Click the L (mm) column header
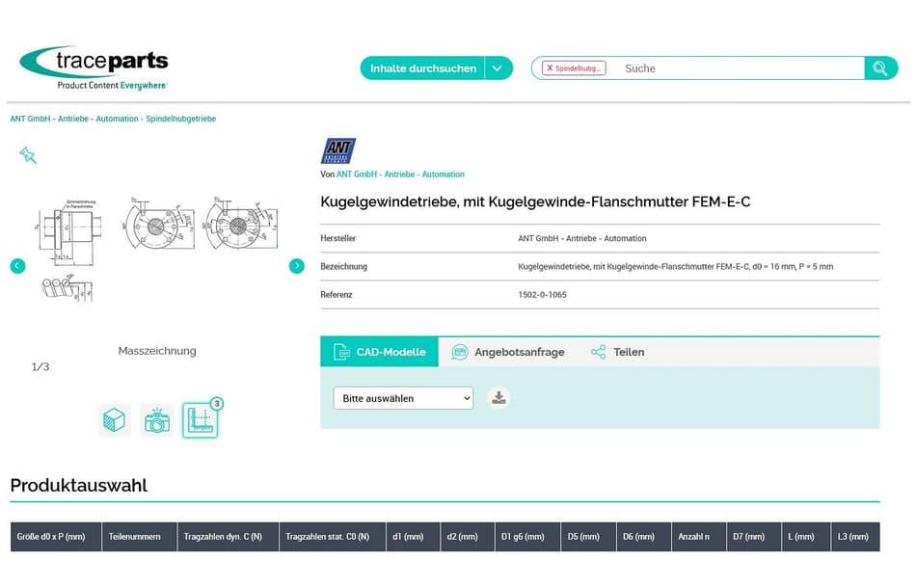This screenshot has height=588, width=916. pyautogui.click(x=805, y=537)
